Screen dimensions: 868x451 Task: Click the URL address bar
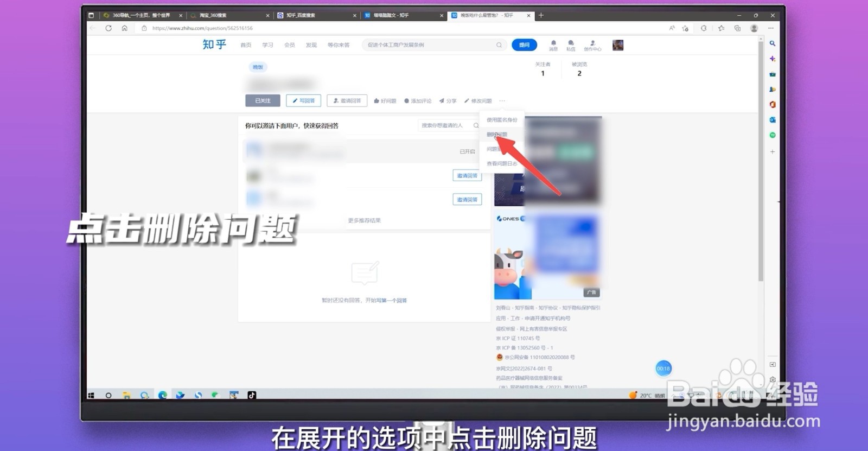[401, 28]
